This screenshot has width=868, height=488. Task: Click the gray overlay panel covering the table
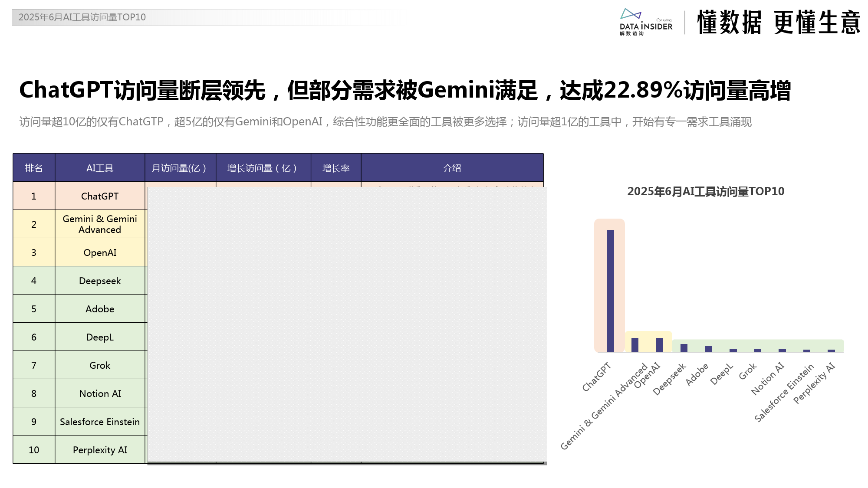tap(347, 325)
